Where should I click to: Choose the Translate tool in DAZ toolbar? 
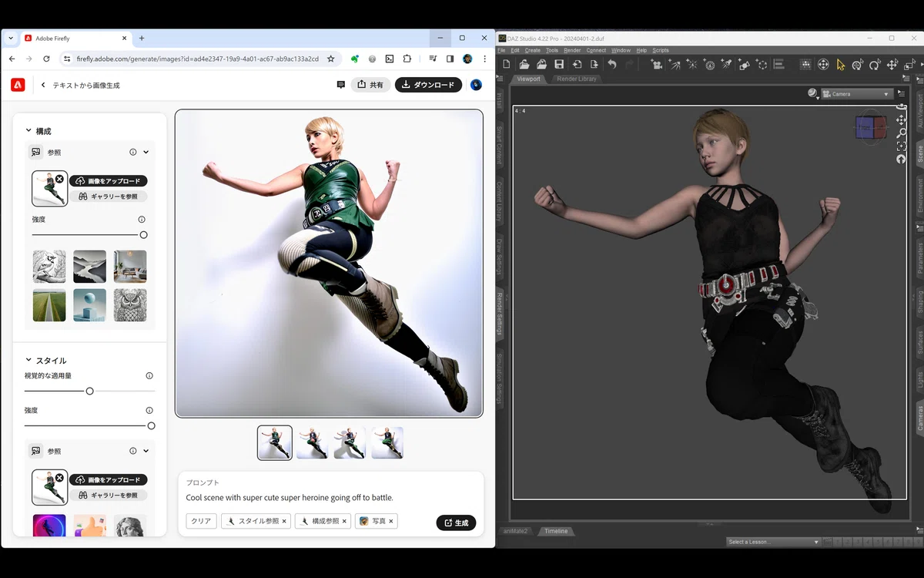(892, 65)
